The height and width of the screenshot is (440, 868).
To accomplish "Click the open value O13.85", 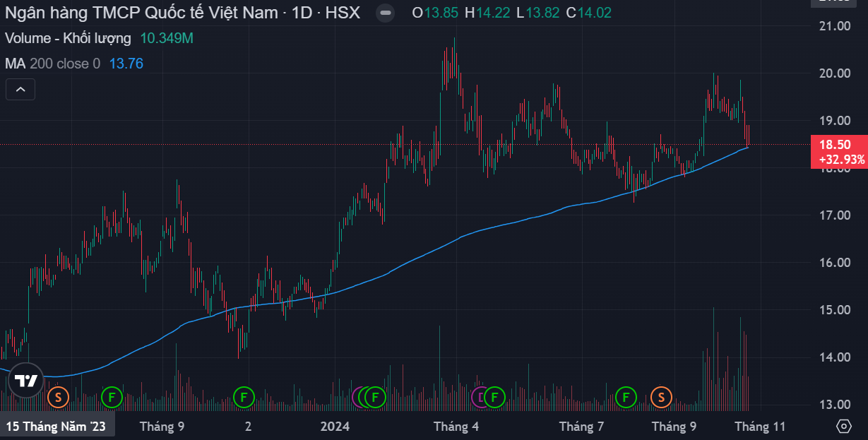I will coord(435,13).
